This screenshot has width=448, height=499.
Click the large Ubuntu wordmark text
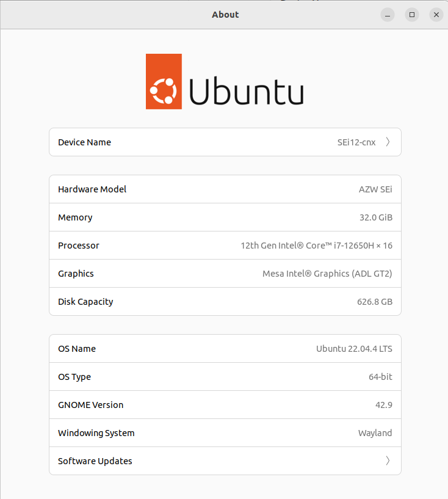point(247,92)
